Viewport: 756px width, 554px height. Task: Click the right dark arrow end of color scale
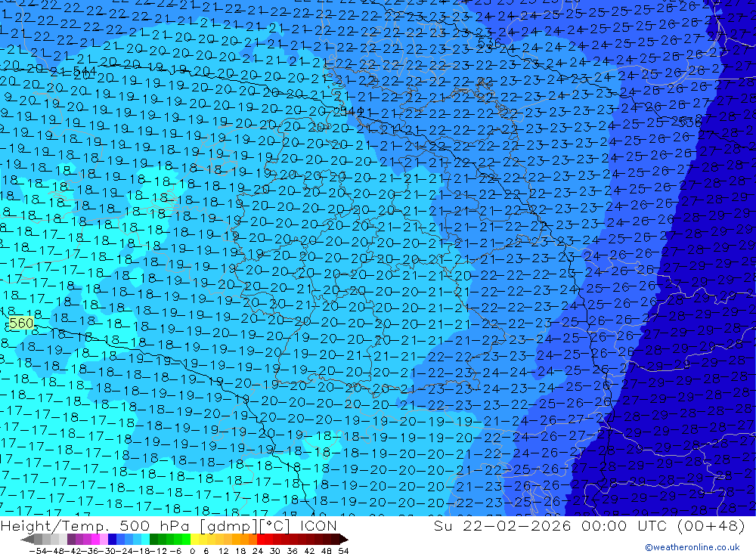pos(344,539)
